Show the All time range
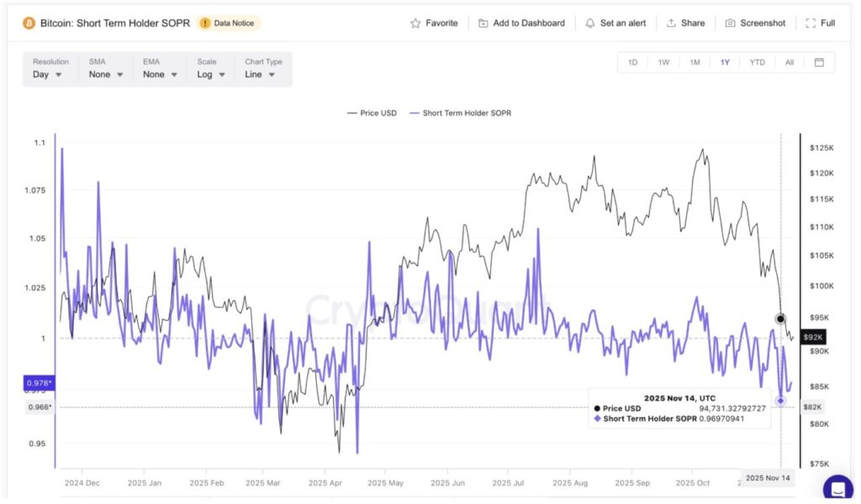This screenshot has width=861, height=504. (789, 62)
